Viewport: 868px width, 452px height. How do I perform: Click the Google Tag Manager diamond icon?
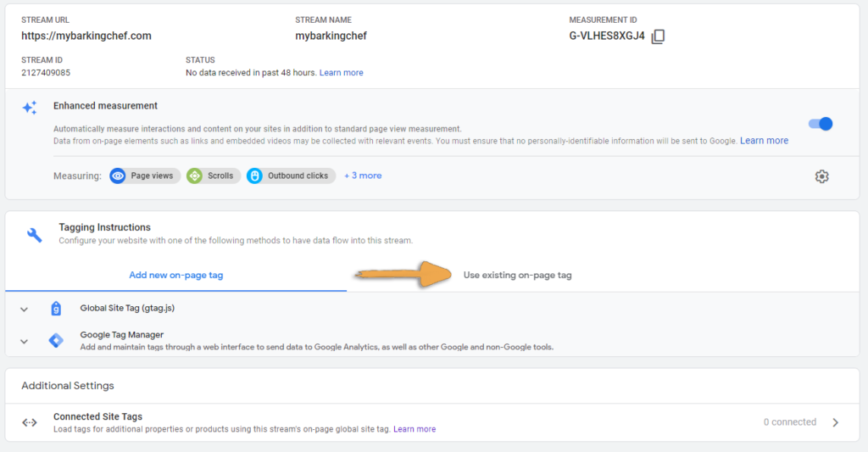56,340
